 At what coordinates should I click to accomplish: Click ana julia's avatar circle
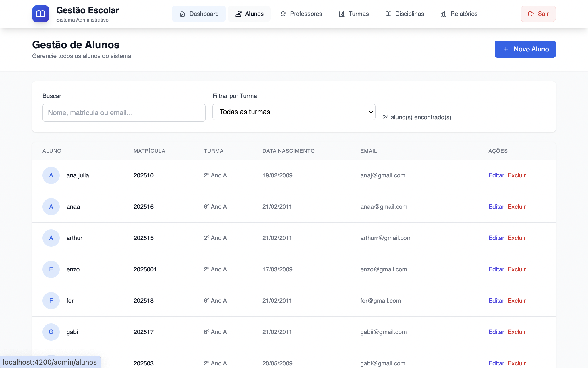pos(51,175)
